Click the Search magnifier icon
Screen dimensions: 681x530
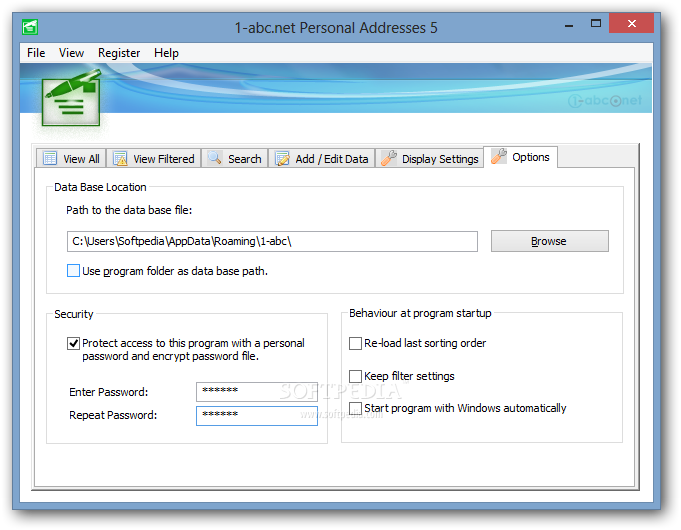215,158
